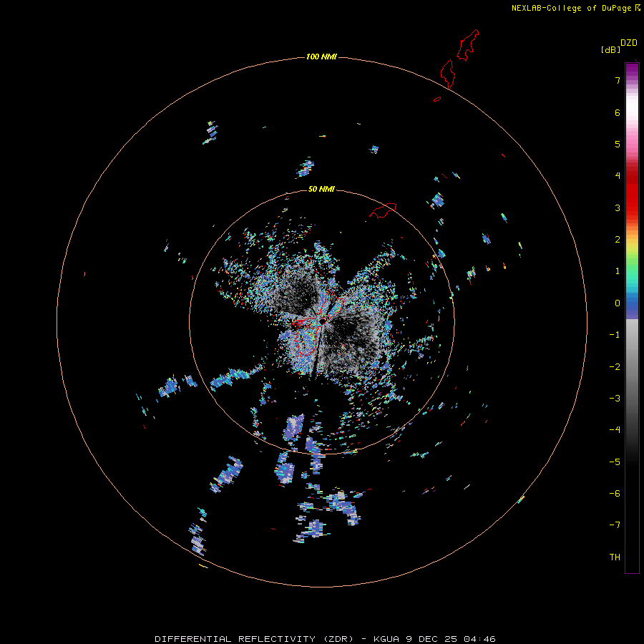Click the "50 NMI" range ring label
Viewport: 644px width, 644px height.
click(x=321, y=189)
